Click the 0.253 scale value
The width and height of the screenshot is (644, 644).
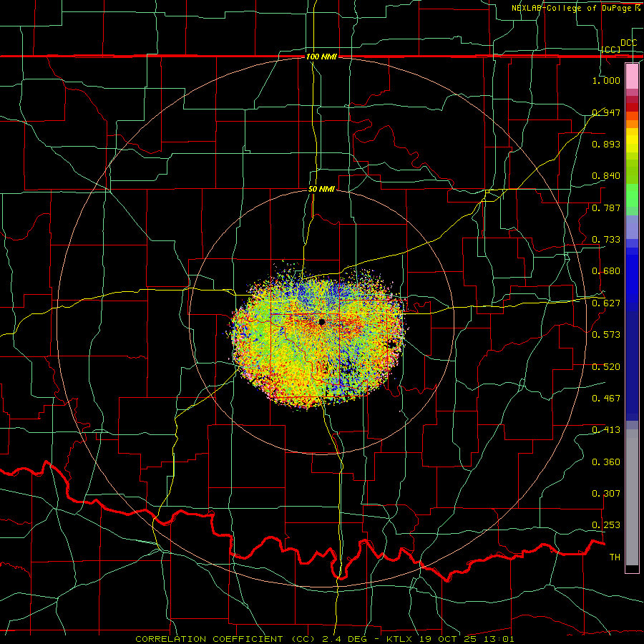606,525
